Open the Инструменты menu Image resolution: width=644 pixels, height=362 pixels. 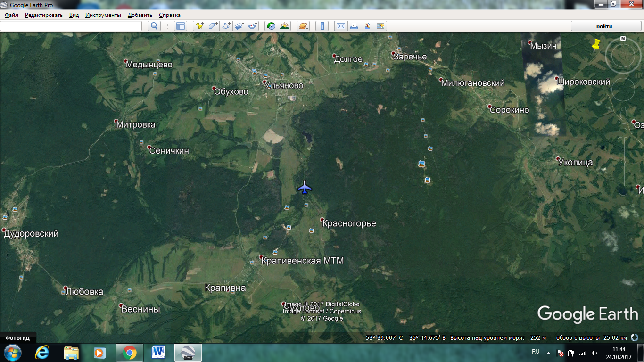coord(103,15)
